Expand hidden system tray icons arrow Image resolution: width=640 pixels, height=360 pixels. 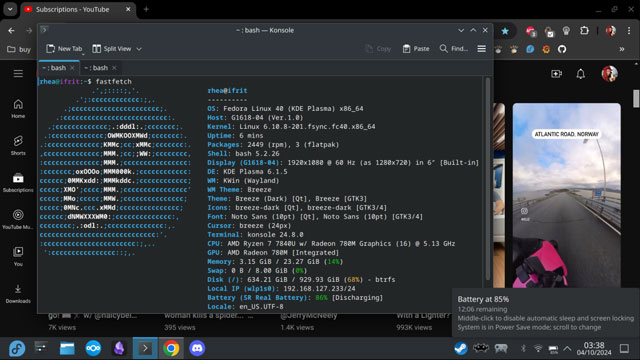(x=567, y=349)
